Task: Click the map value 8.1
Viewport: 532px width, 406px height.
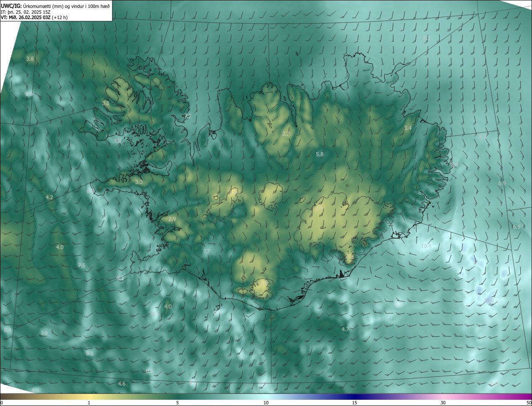Action: click(x=90, y=354)
